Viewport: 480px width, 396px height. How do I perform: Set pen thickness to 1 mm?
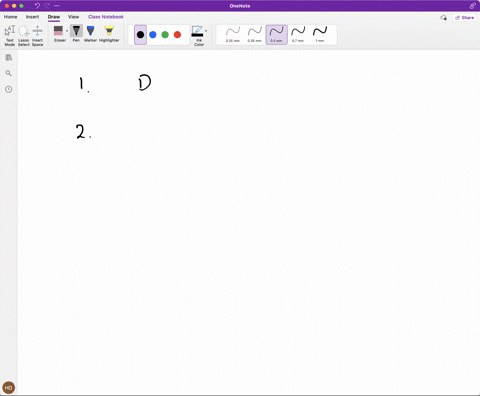(320, 35)
